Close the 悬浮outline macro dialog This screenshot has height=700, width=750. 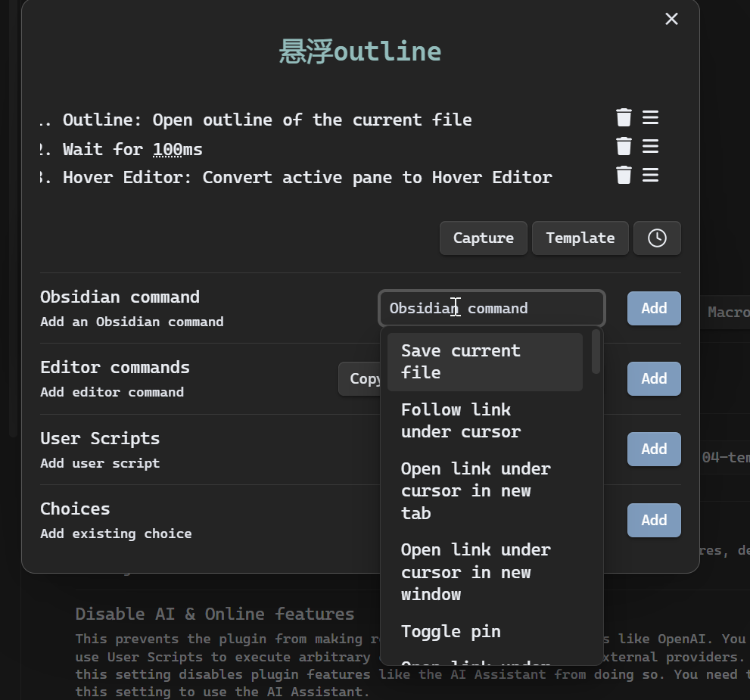[x=671, y=19]
